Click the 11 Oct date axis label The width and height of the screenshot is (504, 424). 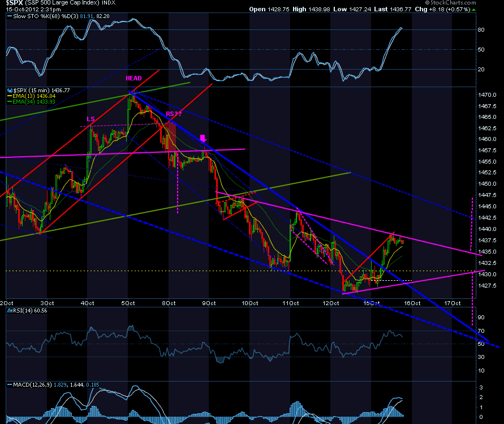[x=291, y=303]
